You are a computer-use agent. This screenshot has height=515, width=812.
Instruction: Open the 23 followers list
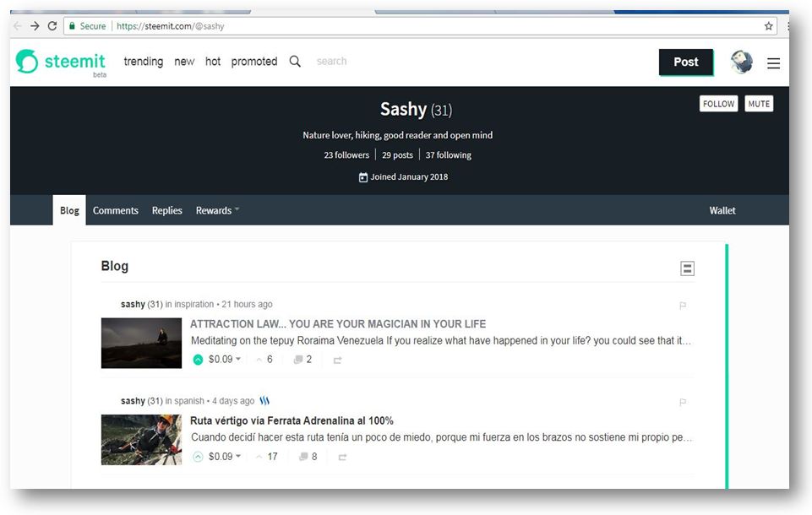pyautogui.click(x=346, y=154)
